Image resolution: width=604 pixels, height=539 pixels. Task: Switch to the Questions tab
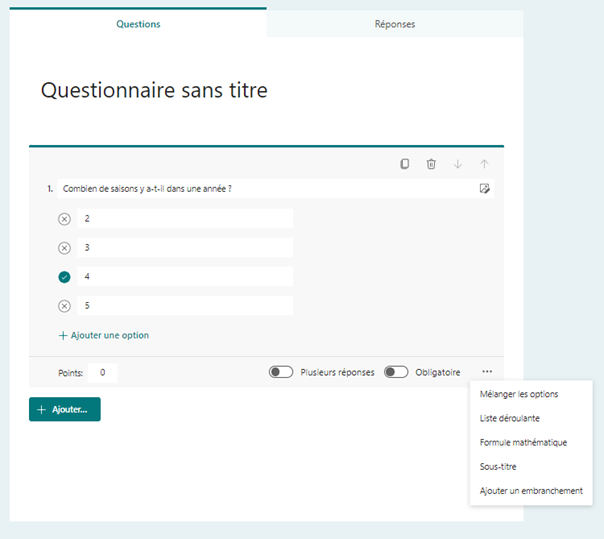[138, 24]
